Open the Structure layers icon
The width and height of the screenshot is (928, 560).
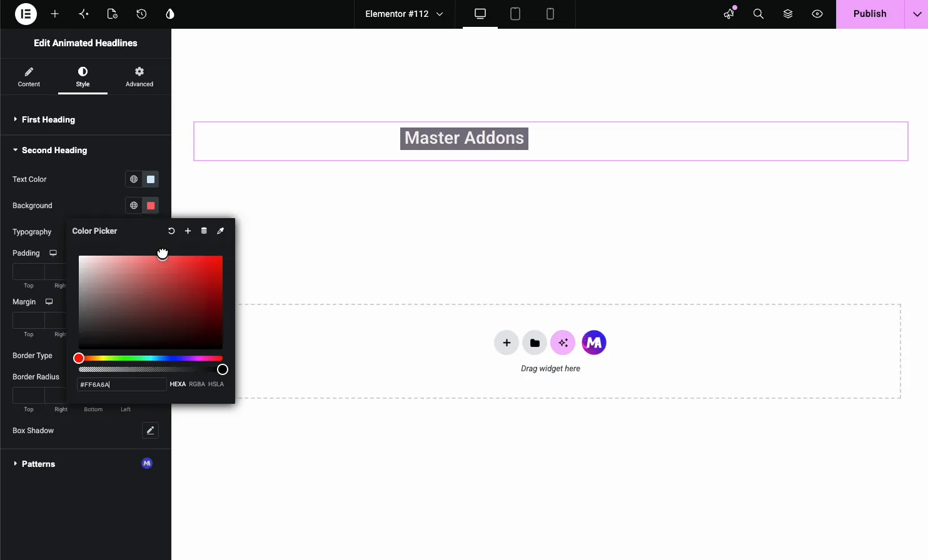(788, 14)
